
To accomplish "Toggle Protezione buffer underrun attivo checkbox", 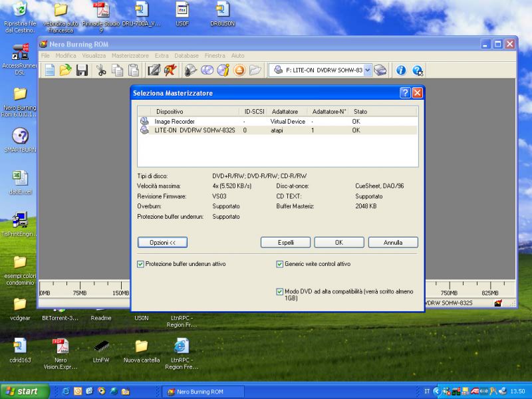I will 140,264.
